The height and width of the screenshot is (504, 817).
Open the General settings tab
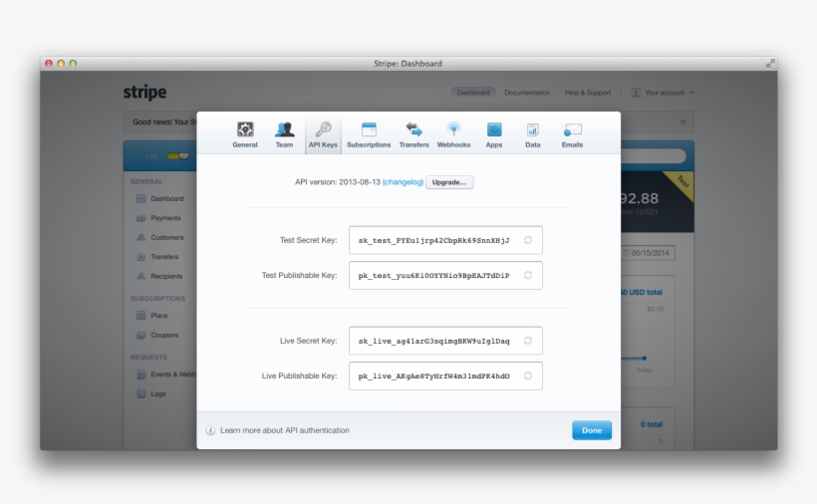pyautogui.click(x=245, y=134)
